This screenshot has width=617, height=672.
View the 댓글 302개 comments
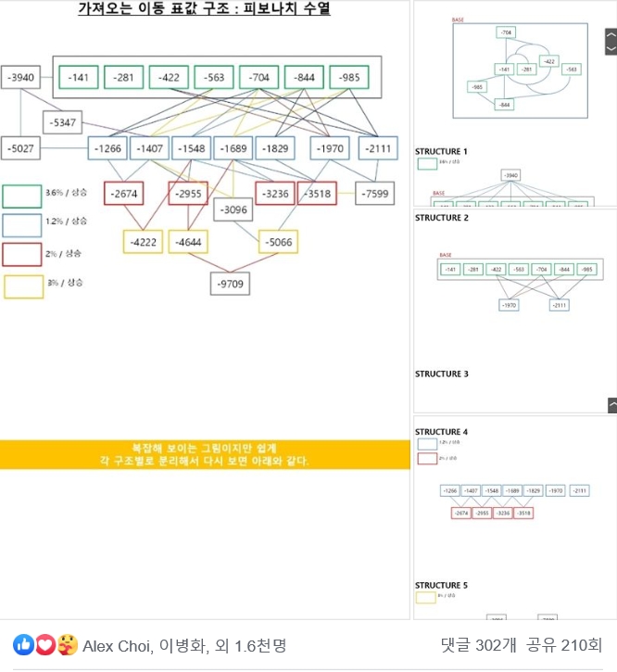479,646
